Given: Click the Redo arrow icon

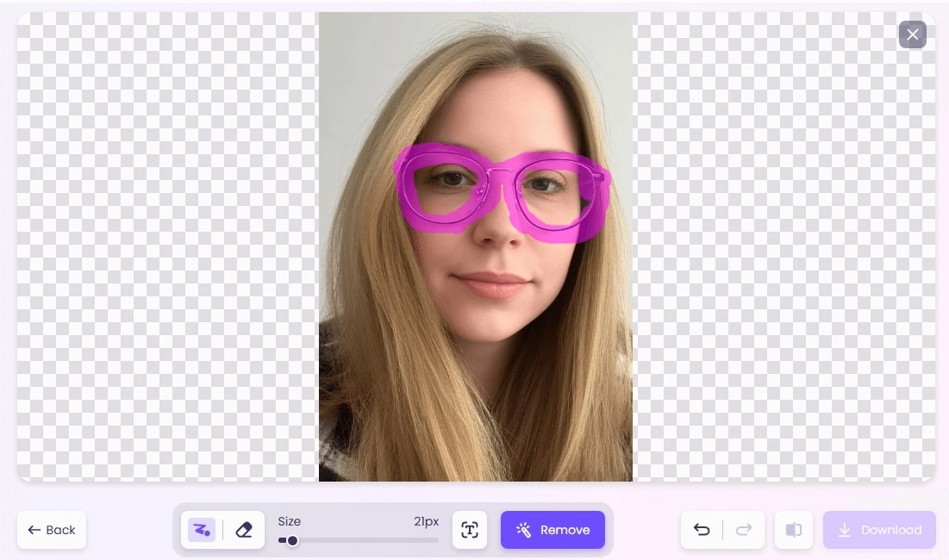Looking at the screenshot, I should click(x=742, y=530).
